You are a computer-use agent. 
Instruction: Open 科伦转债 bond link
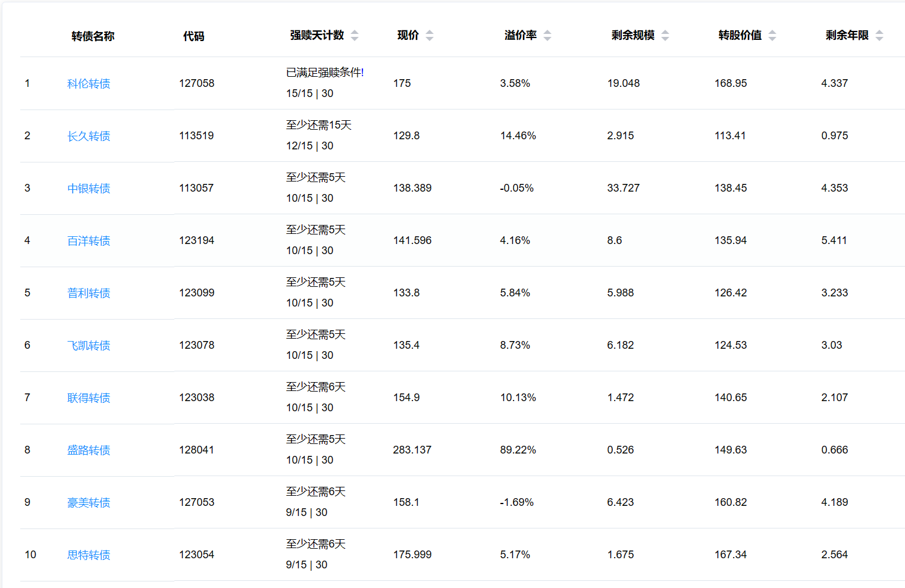click(x=89, y=84)
